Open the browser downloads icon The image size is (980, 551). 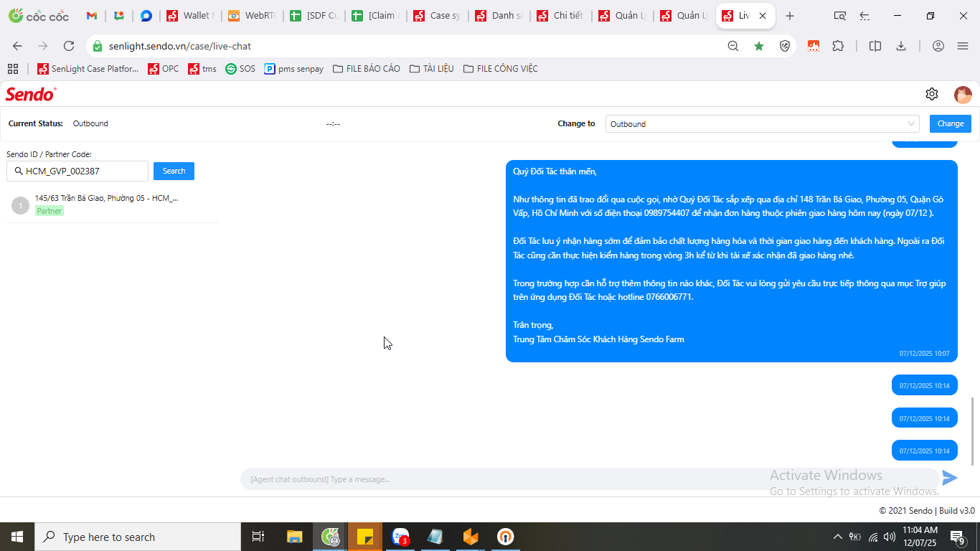pyautogui.click(x=901, y=46)
